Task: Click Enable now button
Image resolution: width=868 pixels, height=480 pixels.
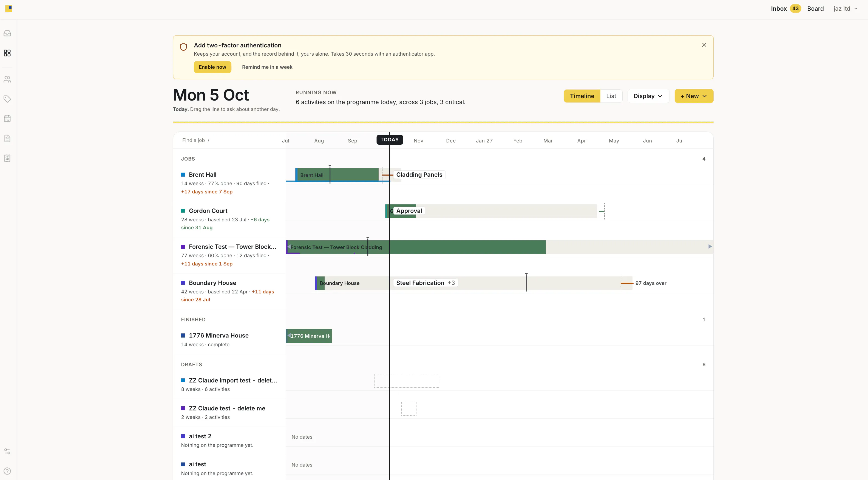Action: pos(212,67)
